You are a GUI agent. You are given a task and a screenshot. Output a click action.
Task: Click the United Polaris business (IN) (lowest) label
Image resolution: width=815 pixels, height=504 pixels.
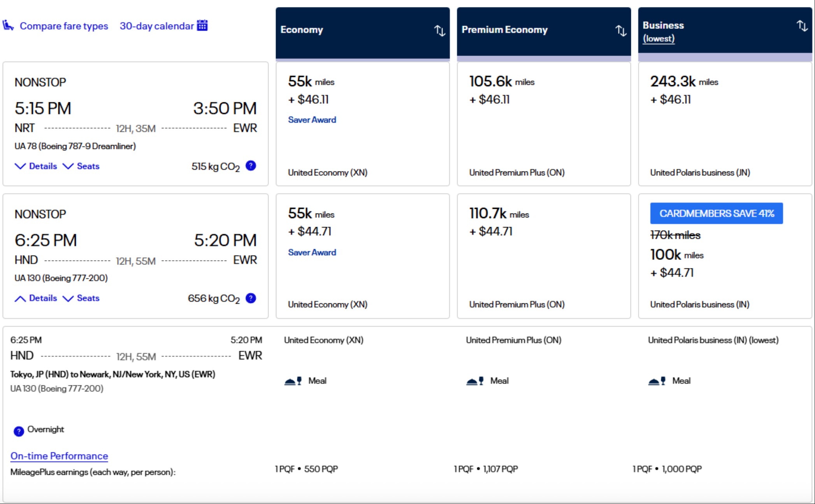(x=713, y=340)
